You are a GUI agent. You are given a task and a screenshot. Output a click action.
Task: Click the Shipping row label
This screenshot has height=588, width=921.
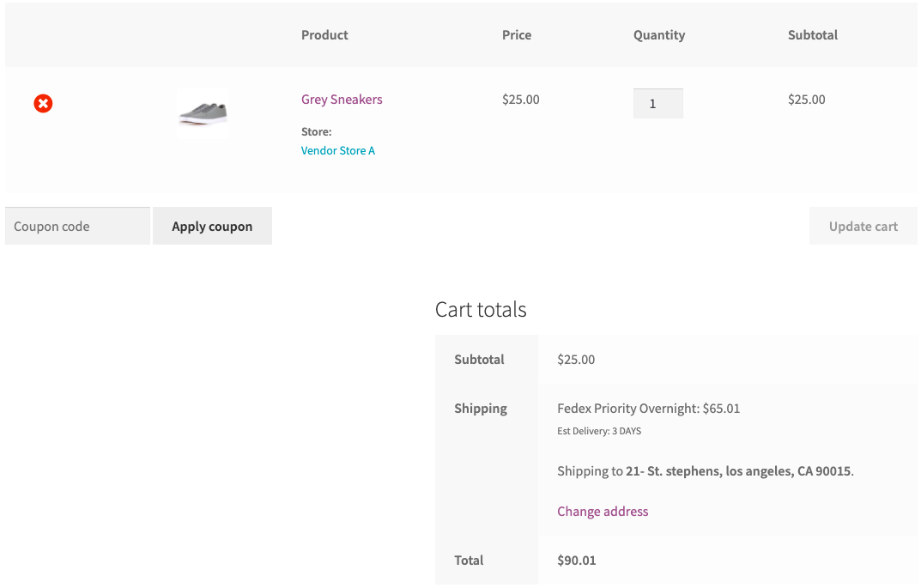481,409
